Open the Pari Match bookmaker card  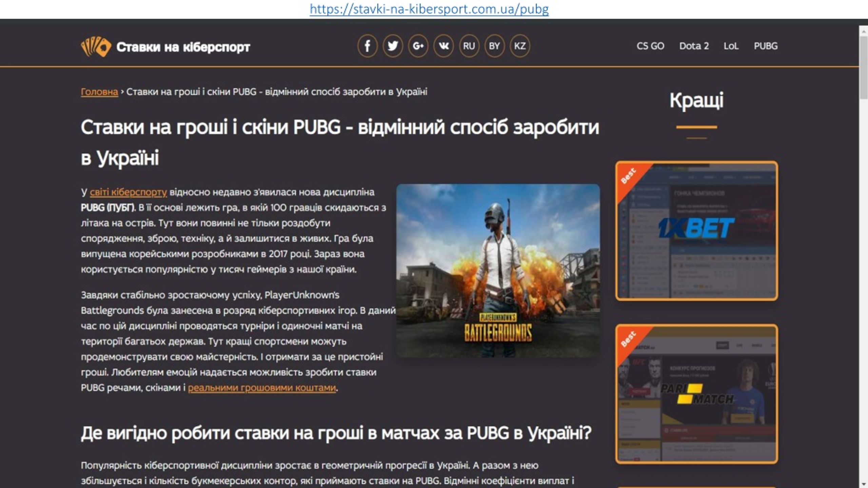pyautogui.click(x=697, y=394)
